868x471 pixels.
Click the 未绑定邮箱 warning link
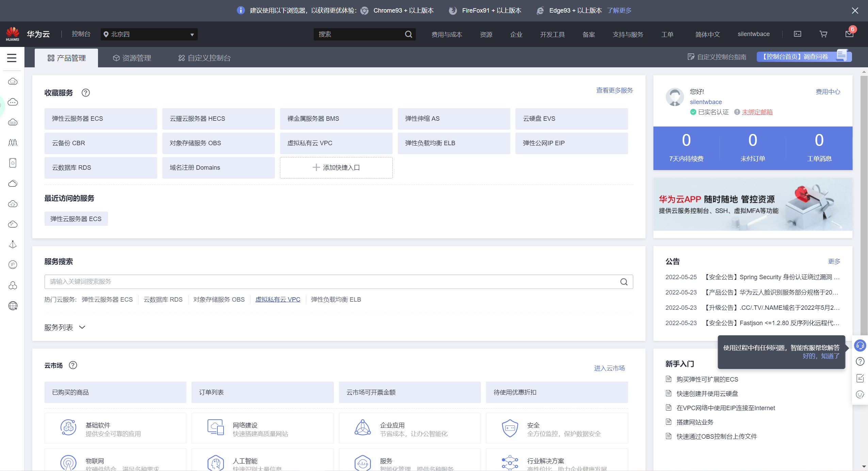(x=757, y=112)
